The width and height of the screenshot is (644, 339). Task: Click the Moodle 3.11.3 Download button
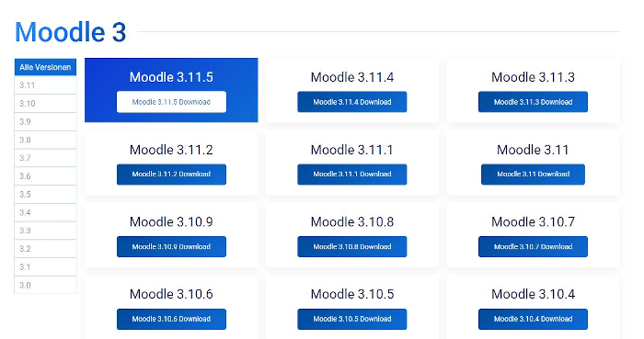coord(533,102)
